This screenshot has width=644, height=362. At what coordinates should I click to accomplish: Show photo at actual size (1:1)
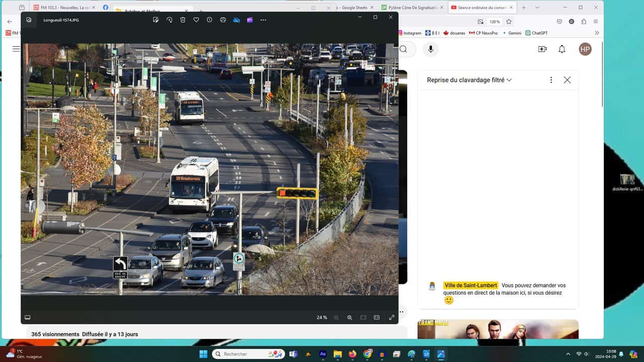point(376,317)
